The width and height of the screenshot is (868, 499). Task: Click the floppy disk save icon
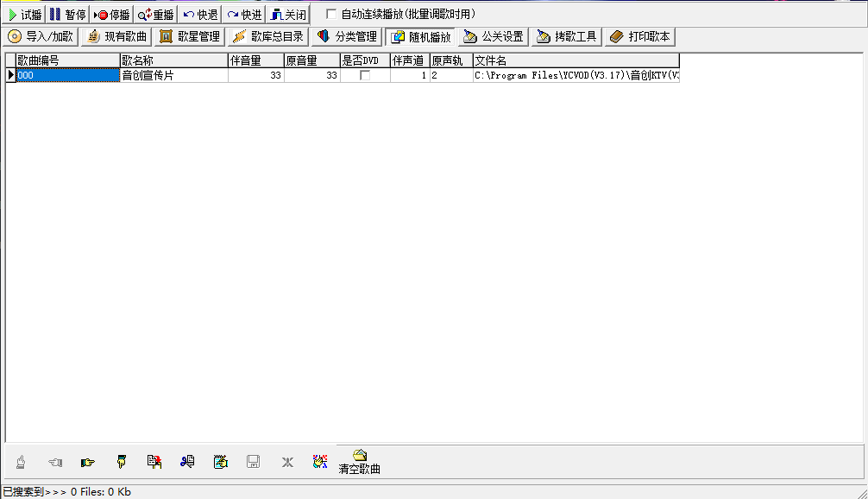254,462
